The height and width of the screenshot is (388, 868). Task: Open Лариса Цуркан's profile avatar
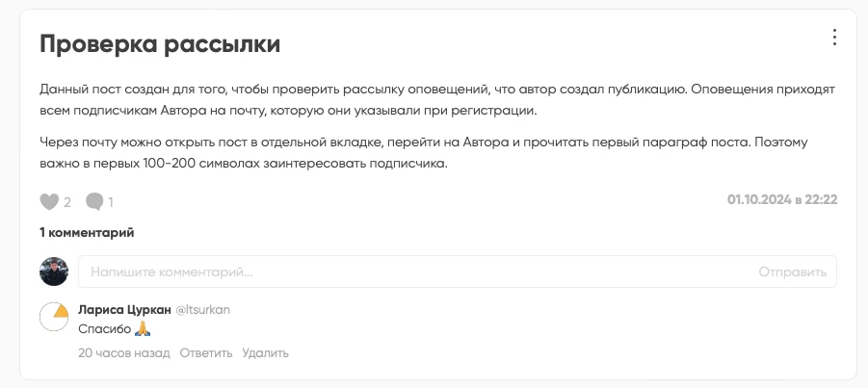pos(54,316)
